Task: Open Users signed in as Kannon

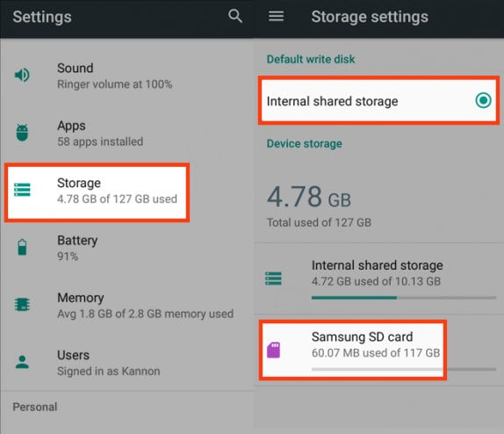Action: (x=126, y=363)
